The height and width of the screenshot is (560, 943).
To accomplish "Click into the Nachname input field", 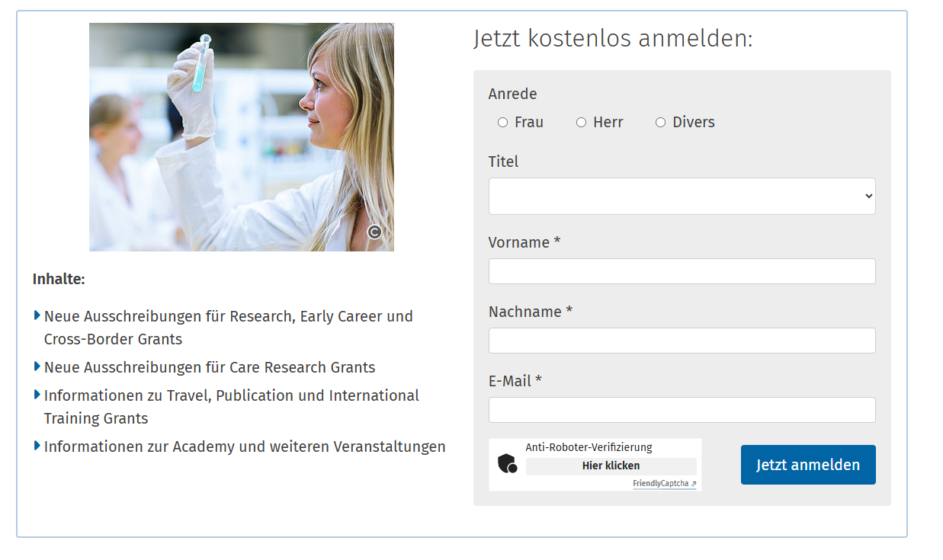I will point(682,341).
